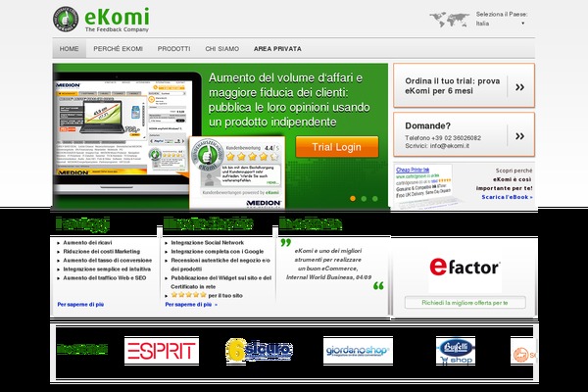Click the Scarica l'eBook link
Image resolution: width=588 pixels, height=392 pixels.
(507, 197)
